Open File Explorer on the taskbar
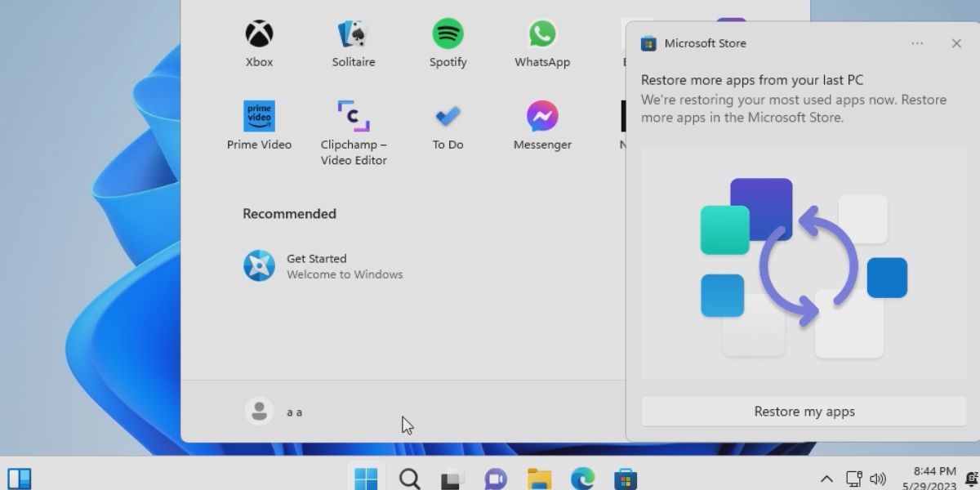The image size is (980, 490). tap(537, 478)
